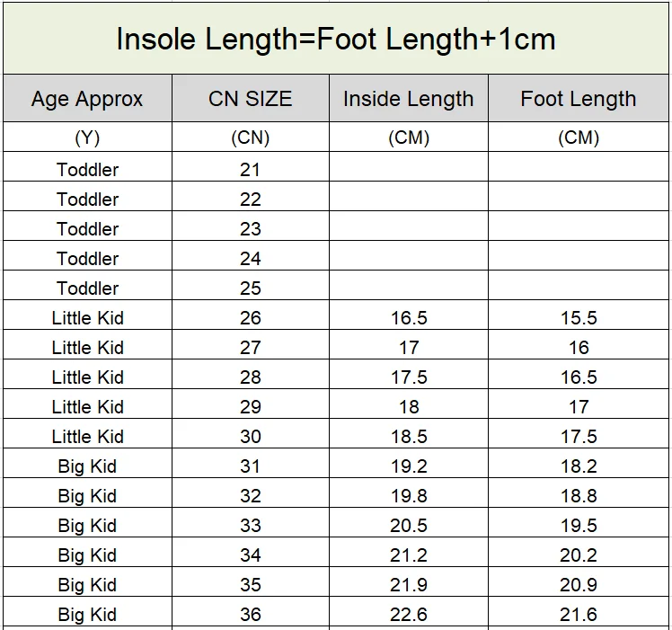
Task: Select the "CN SIZE" column header
Action: (251, 99)
